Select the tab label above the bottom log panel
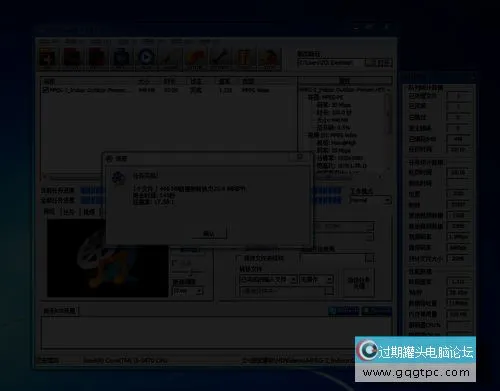The width and height of the screenshot is (500, 391). 60,311
